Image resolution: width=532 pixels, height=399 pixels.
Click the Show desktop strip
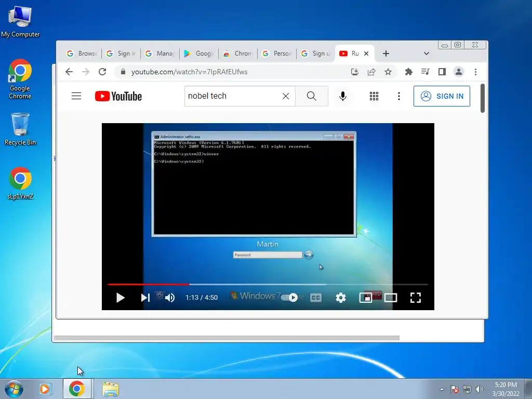coord(528,389)
